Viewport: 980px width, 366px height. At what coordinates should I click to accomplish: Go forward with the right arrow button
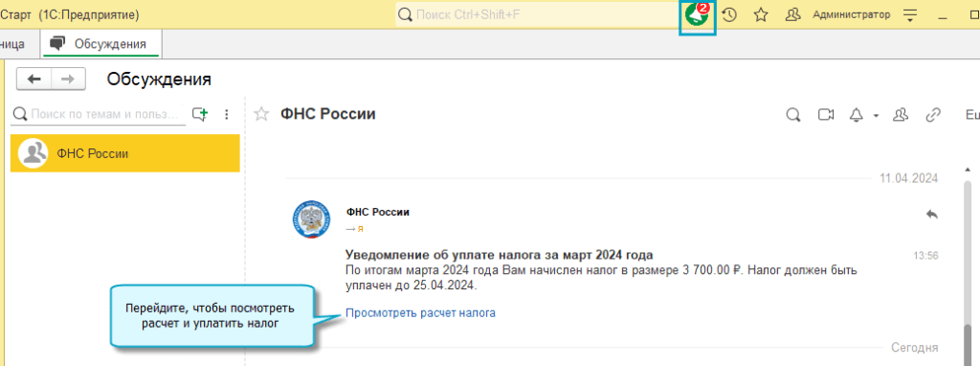pyautogui.click(x=68, y=79)
